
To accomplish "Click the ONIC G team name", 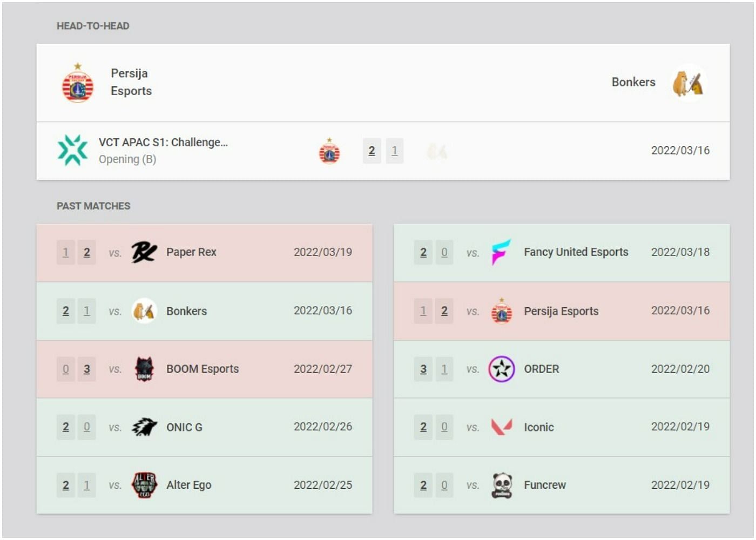I will [x=184, y=427].
